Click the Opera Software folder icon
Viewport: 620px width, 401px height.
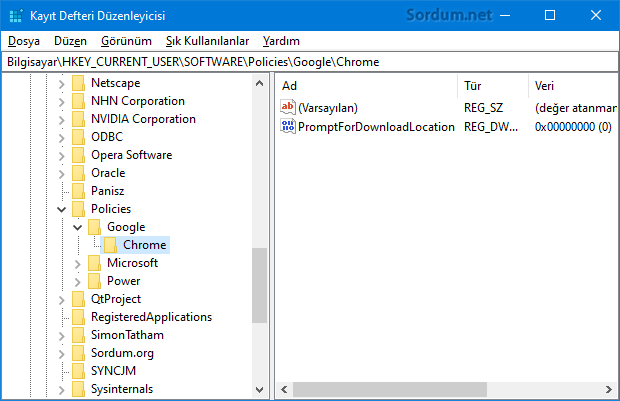(78, 155)
